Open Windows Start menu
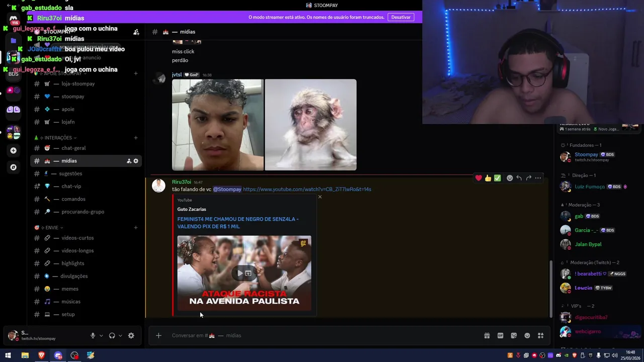Image resolution: width=644 pixels, height=362 pixels. click(8, 355)
